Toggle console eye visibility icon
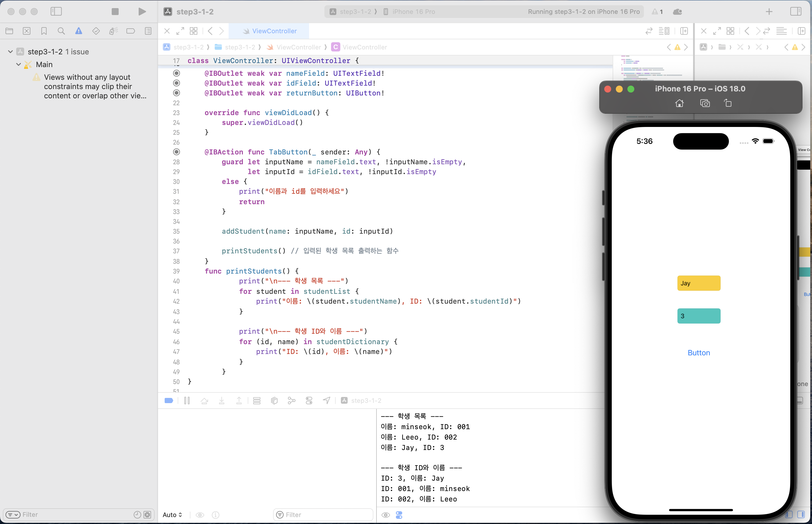 [385, 515]
